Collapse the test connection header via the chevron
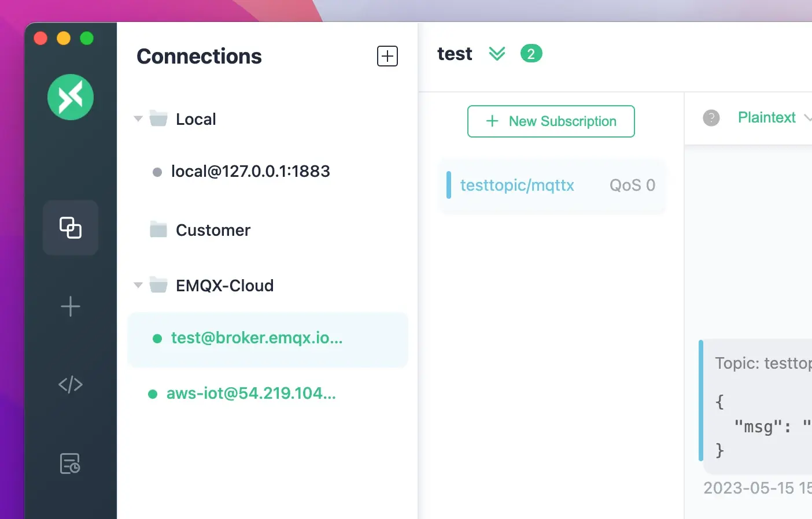 pos(496,53)
